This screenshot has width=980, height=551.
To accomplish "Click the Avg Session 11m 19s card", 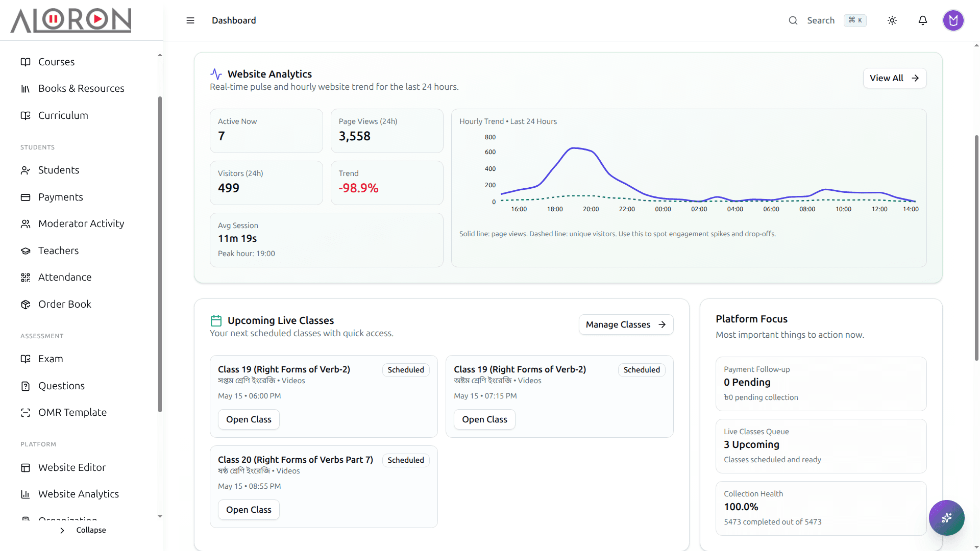I will [327, 240].
